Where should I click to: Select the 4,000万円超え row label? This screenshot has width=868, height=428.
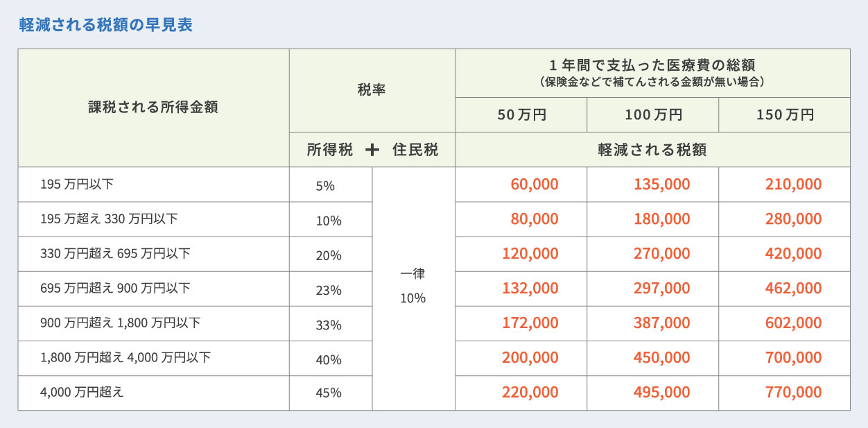(154, 393)
